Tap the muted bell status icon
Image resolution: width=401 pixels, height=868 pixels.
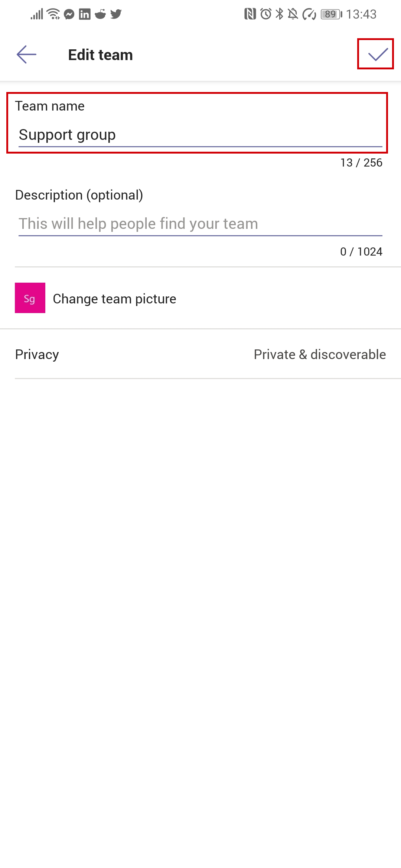293,14
